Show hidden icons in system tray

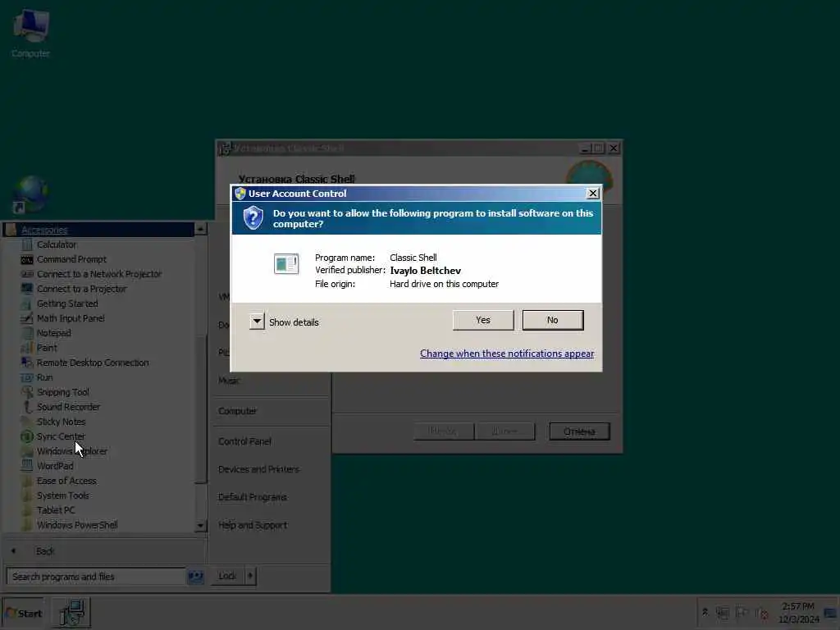point(705,612)
